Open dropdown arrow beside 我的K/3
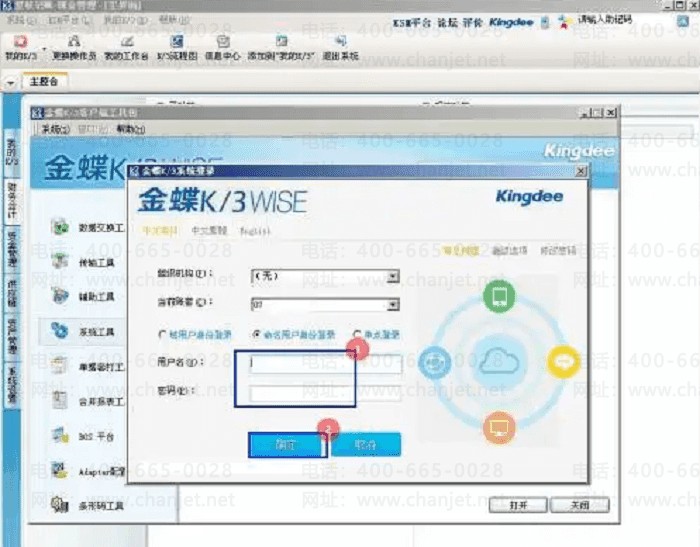This screenshot has width=700, height=547. (x=44, y=48)
